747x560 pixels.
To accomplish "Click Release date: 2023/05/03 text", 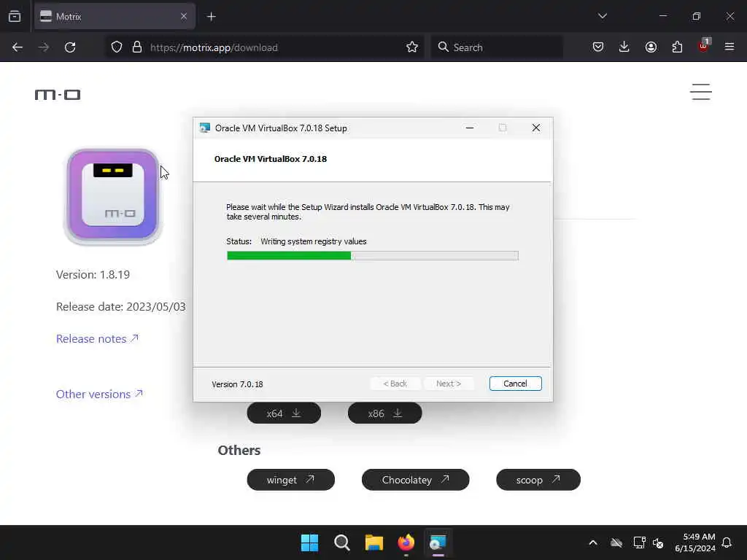I will pos(121,307).
